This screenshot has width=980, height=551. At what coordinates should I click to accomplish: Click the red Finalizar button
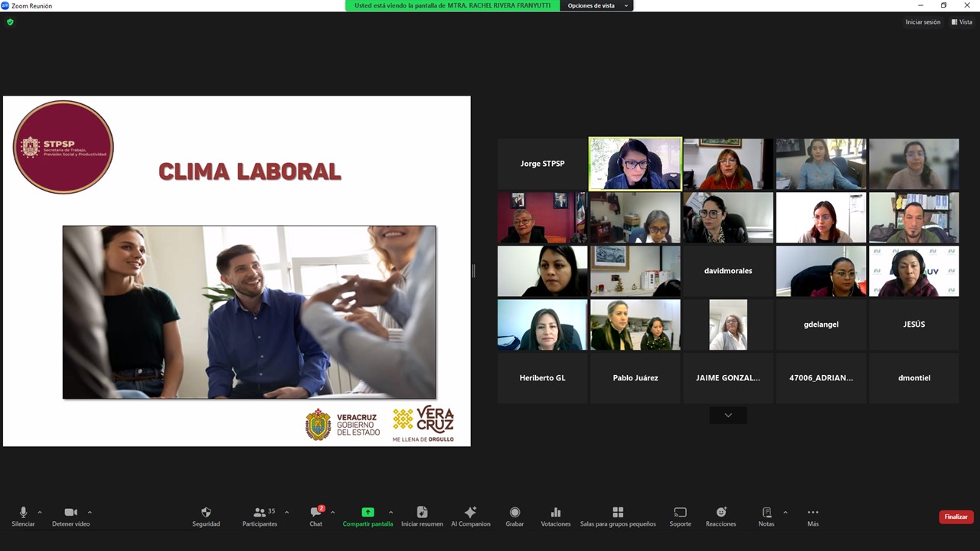click(x=955, y=517)
